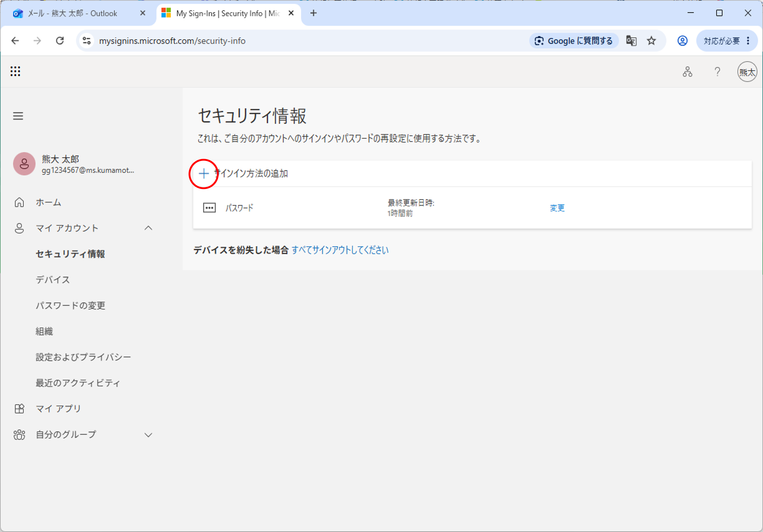Bookmark this page with the star icon
This screenshot has width=763, height=532.
coord(651,41)
